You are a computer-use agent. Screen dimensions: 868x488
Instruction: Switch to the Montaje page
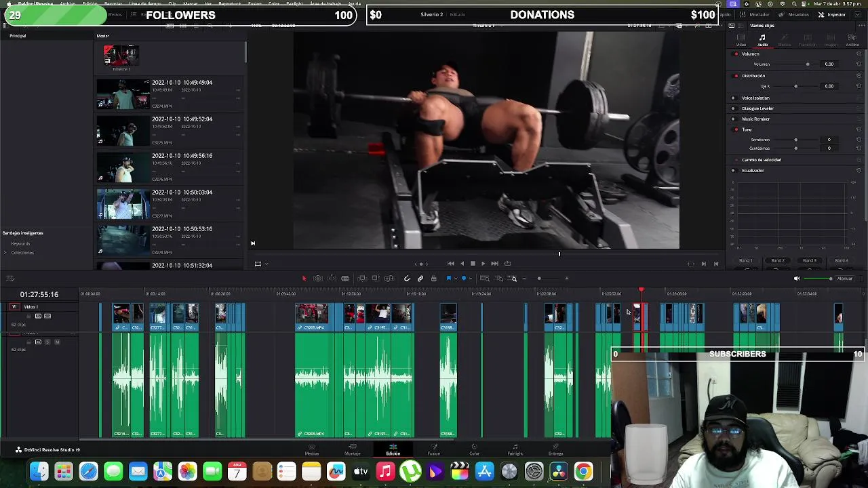pos(353,450)
